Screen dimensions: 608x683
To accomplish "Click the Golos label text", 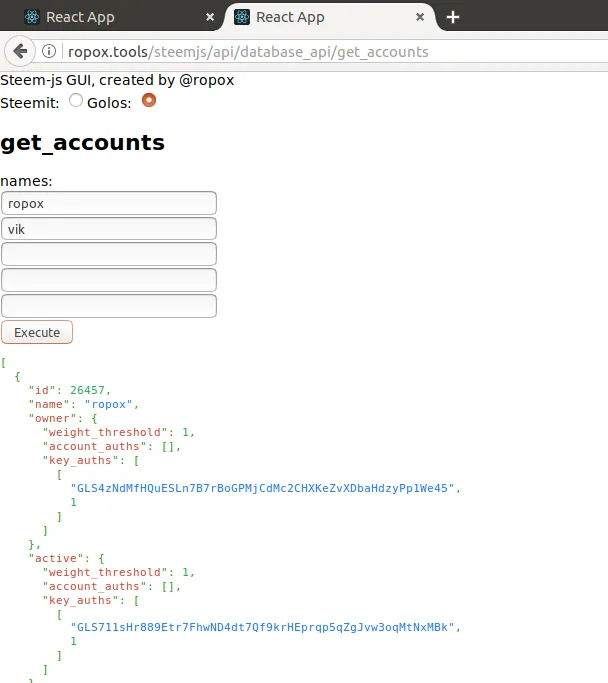I will [109, 103].
